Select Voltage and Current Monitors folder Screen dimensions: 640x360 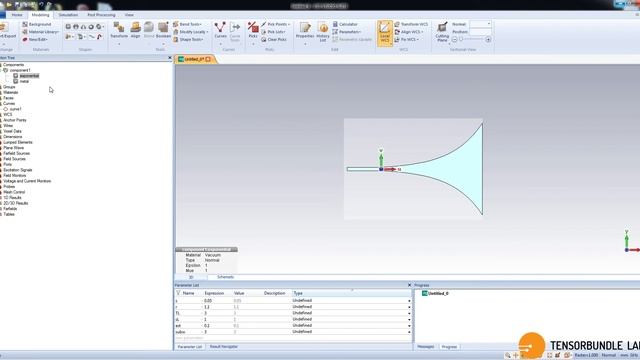[x=27, y=181]
